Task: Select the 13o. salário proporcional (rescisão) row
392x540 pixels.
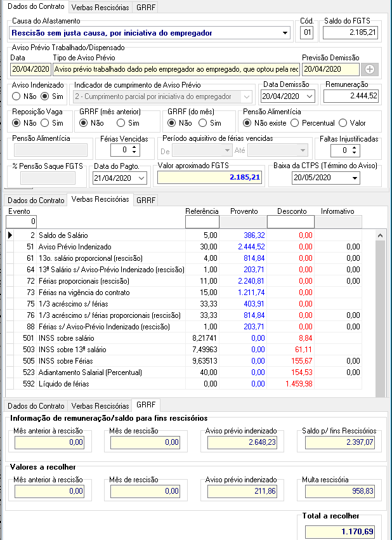Action: click(184, 258)
